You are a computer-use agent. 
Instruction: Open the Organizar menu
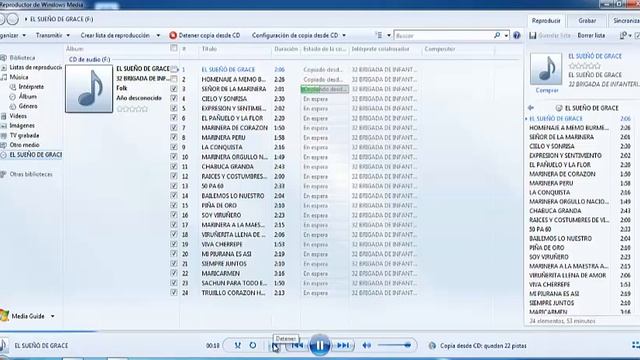tap(13, 36)
